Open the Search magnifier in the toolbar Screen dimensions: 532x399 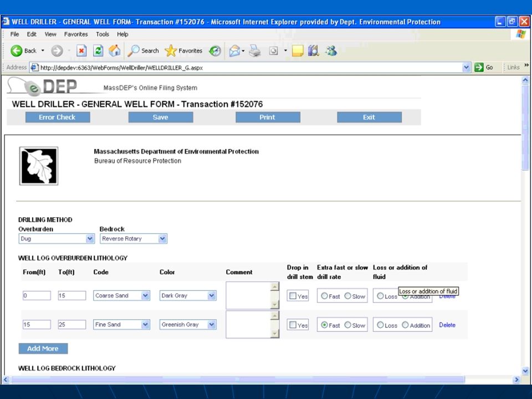pyautogui.click(x=134, y=51)
